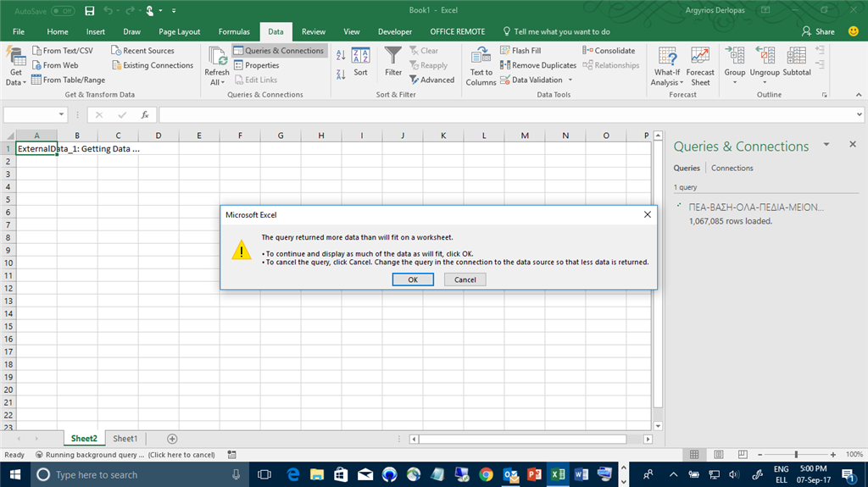
Task: Expand the Name Box dropdown
Action: pos(61,114)
